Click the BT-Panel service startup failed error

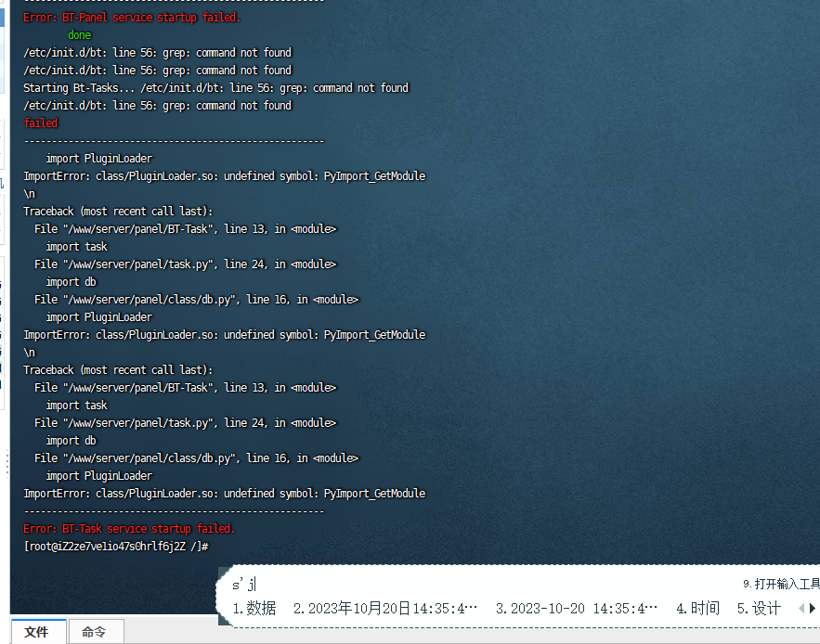pos(131,18)
